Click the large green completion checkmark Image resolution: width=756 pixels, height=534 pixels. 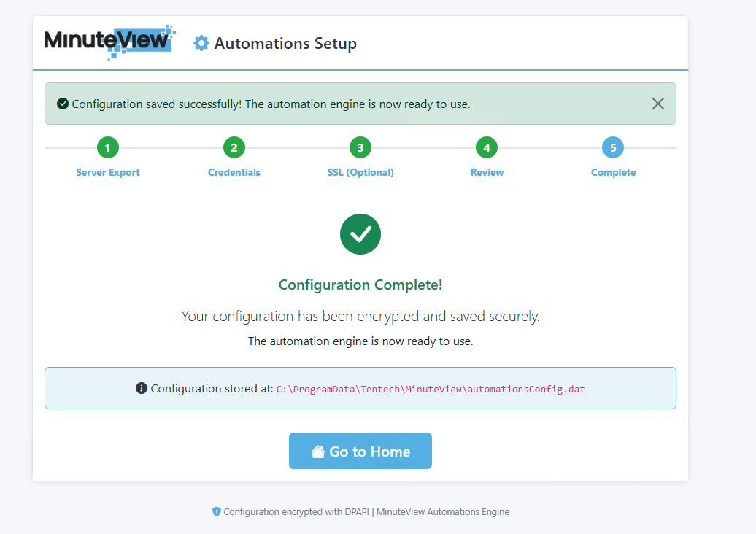coord(360,234)
